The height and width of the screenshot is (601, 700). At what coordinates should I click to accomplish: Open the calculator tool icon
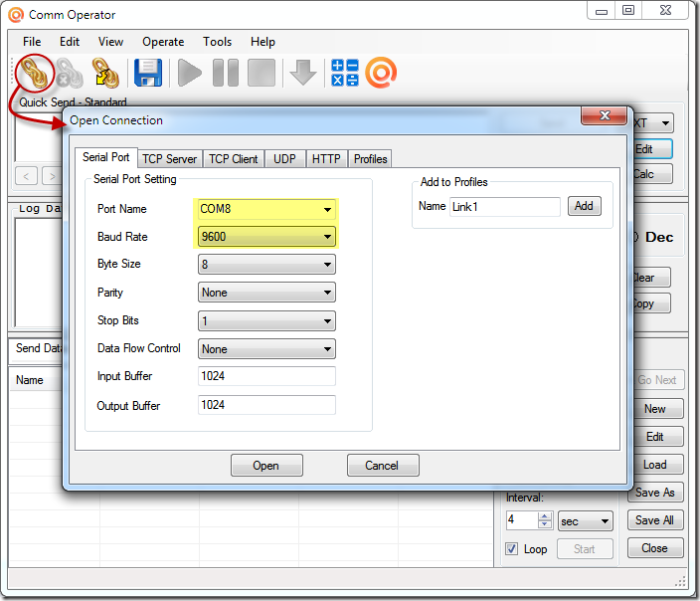[345, 73]
